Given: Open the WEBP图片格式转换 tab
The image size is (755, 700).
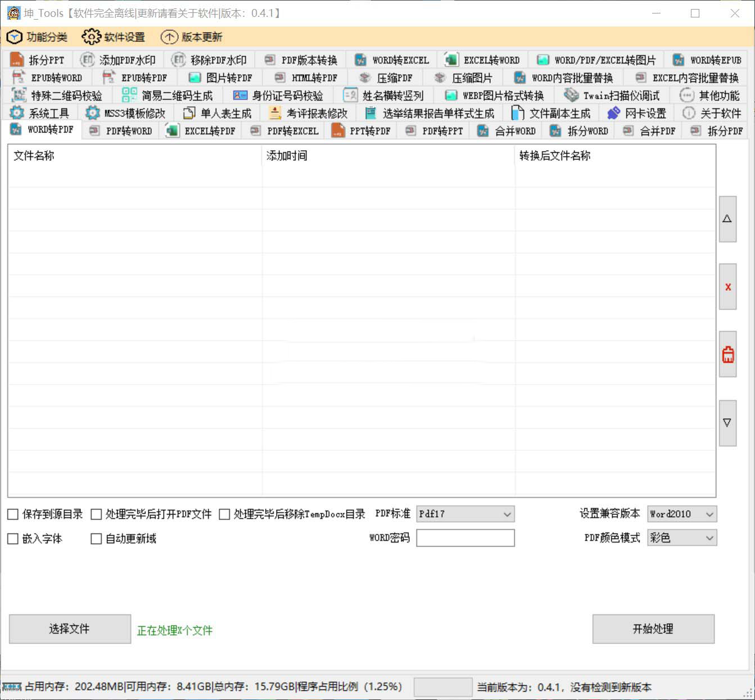Looking at the screenshot, I should click(494, 96).
